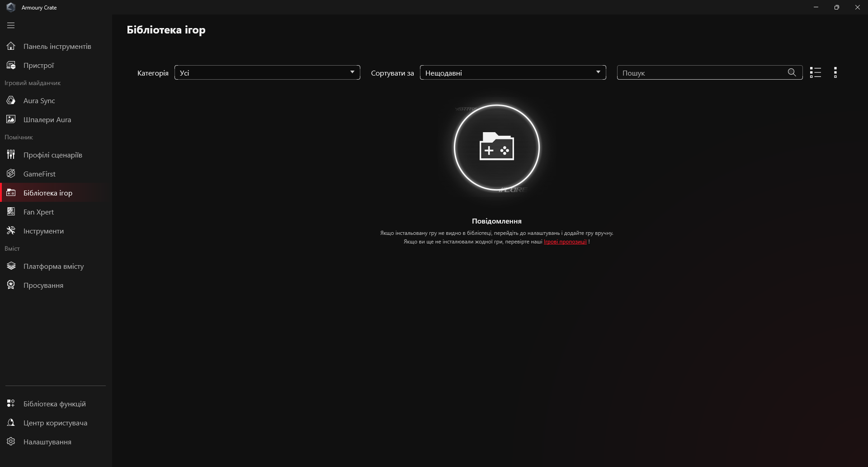This screenshot has width=868, height=467.
Task: Go to Пристрої in the sidebar
Action: coord(56,65)
